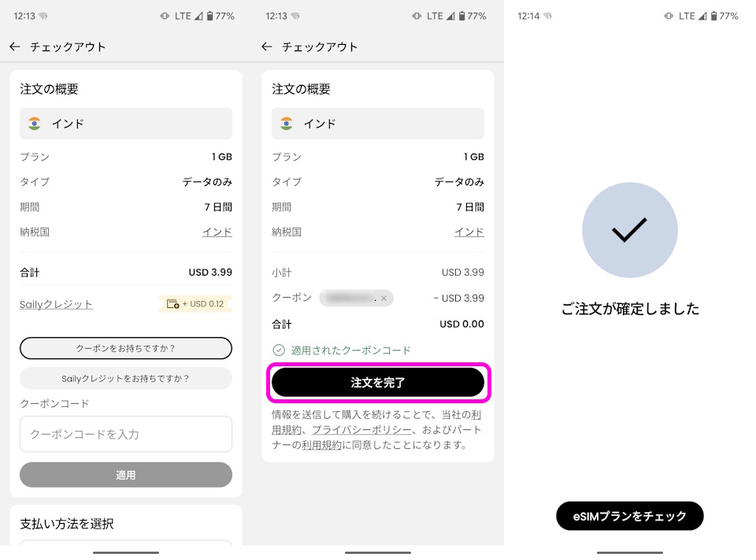
Task: Change tax country インド in the left panel
Action: [217, 232]
